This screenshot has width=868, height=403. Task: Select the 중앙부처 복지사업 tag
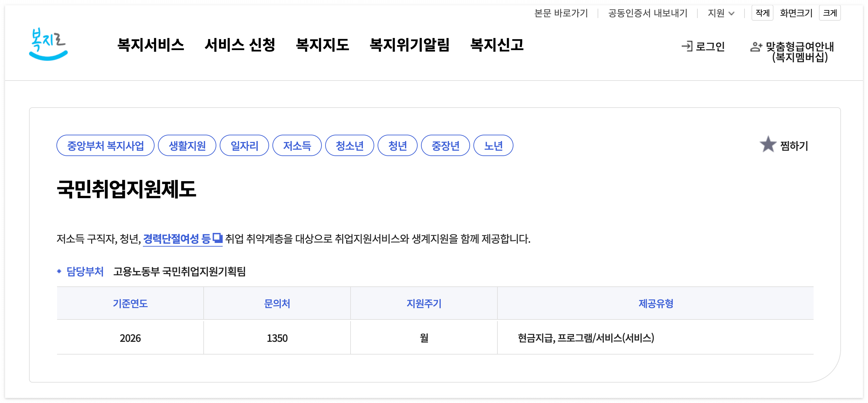pyautogui.click(x=105, y=146)
